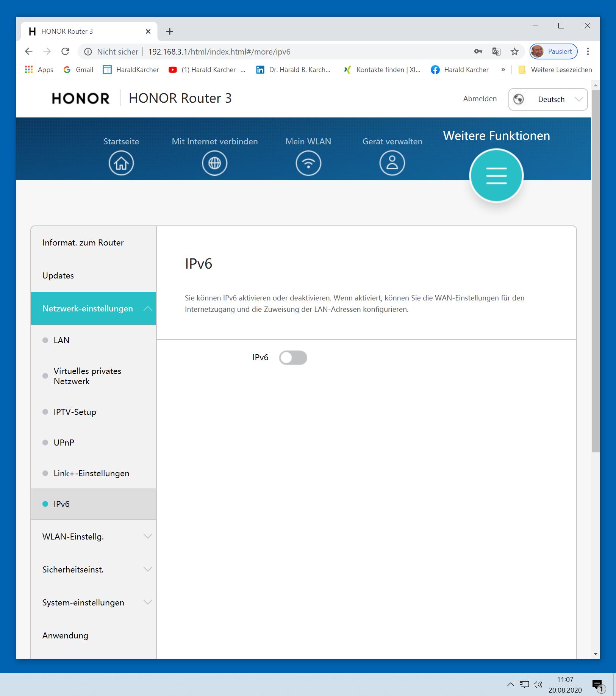Click the scrollbar up arrow
Image resolution: width=616 pixels, height=696 pixels.
point(596,86)
